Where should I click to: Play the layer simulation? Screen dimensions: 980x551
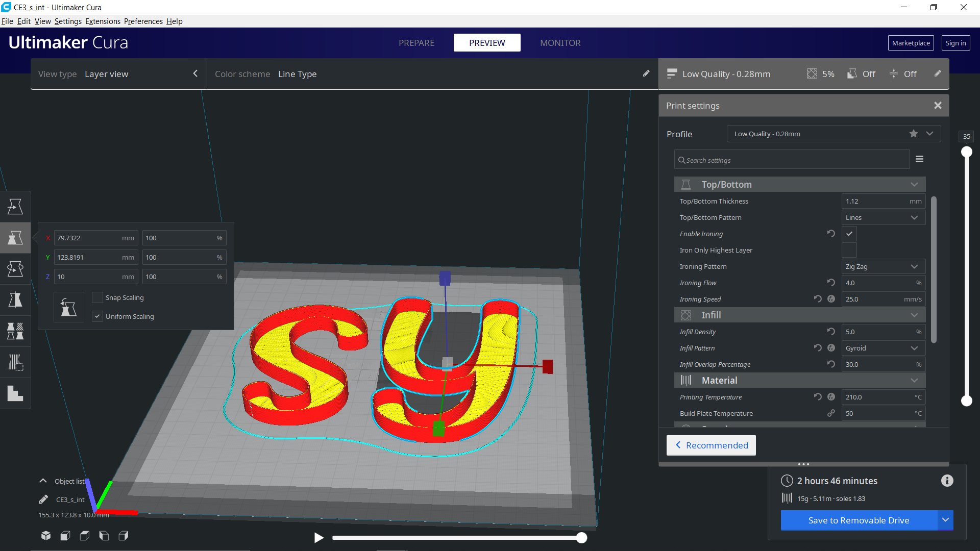coord(319,538)
